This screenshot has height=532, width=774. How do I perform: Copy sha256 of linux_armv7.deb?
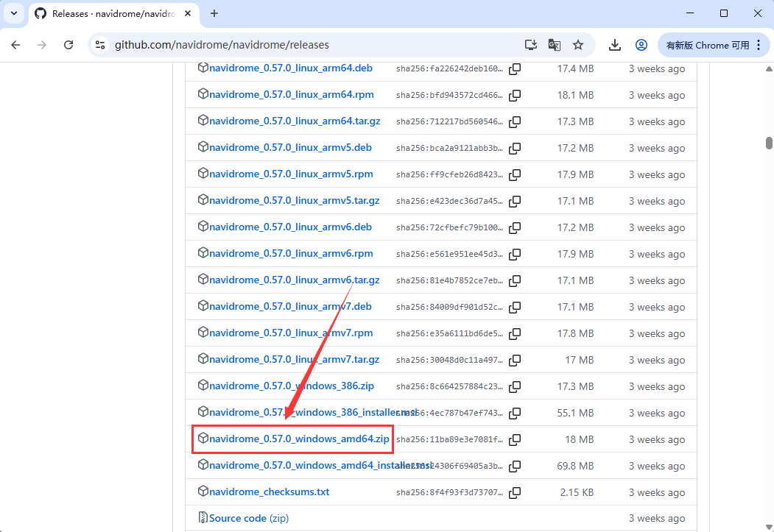[514, 307]
